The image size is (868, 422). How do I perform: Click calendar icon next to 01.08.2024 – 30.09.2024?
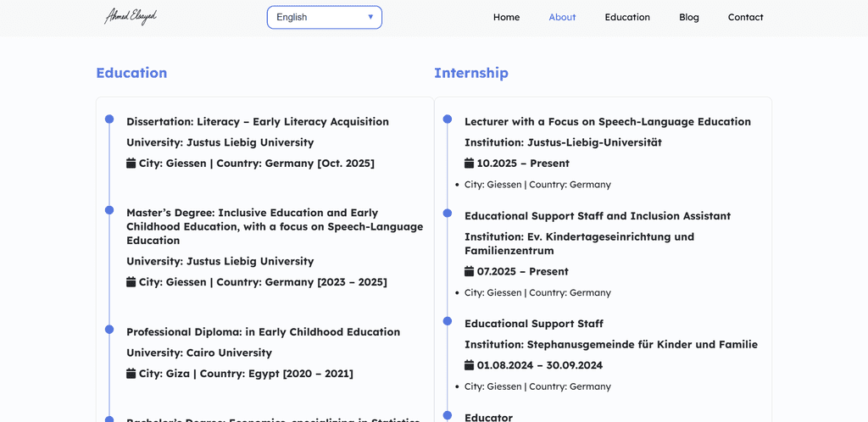point(470,365)
